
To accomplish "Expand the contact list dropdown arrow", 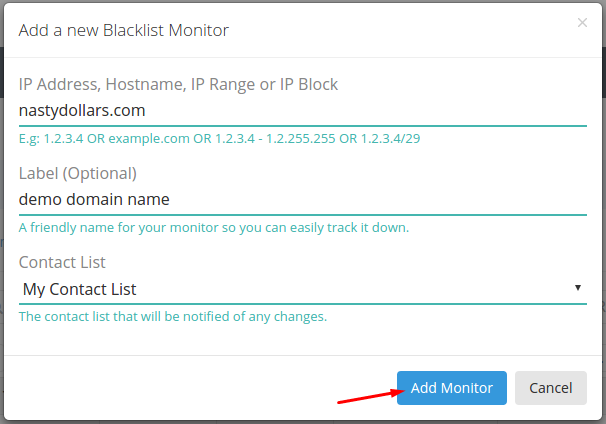I will 578,288.
